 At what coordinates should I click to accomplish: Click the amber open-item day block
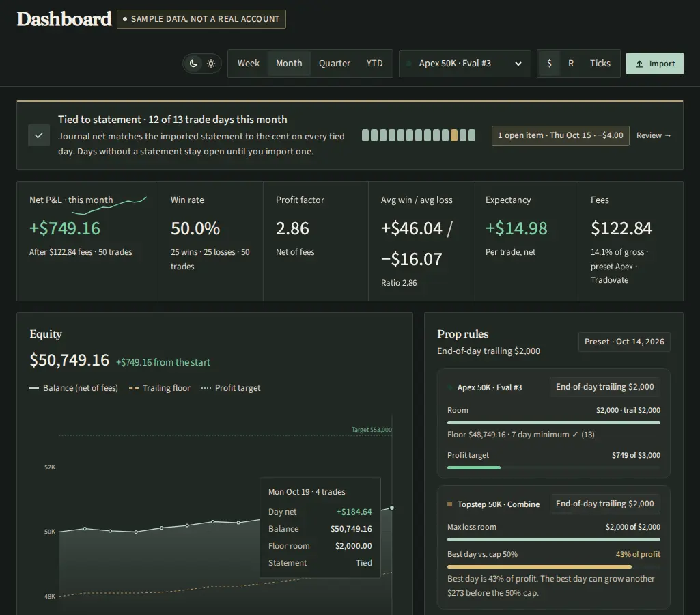coord(454,135)
